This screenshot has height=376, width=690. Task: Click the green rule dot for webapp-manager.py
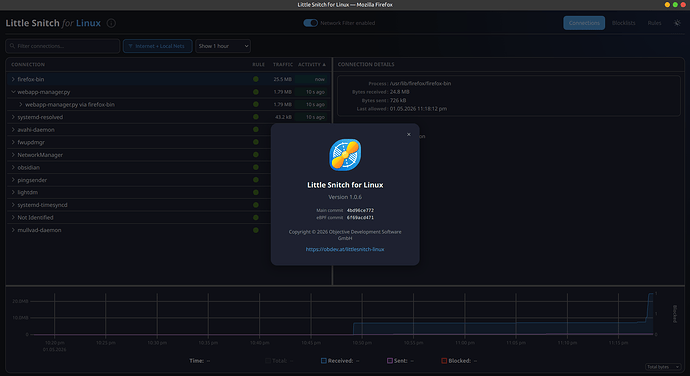(256, 92)
